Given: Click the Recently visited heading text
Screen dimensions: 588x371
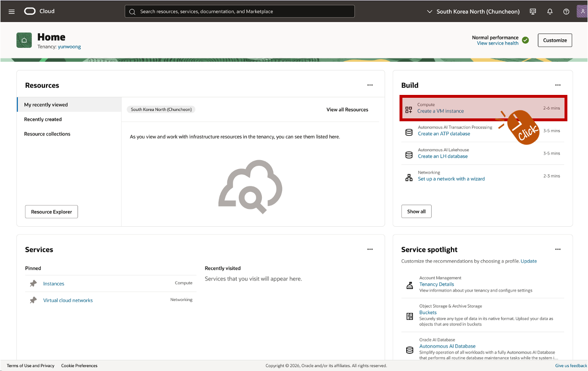Looking at the screenshot, I should (223, 268).
